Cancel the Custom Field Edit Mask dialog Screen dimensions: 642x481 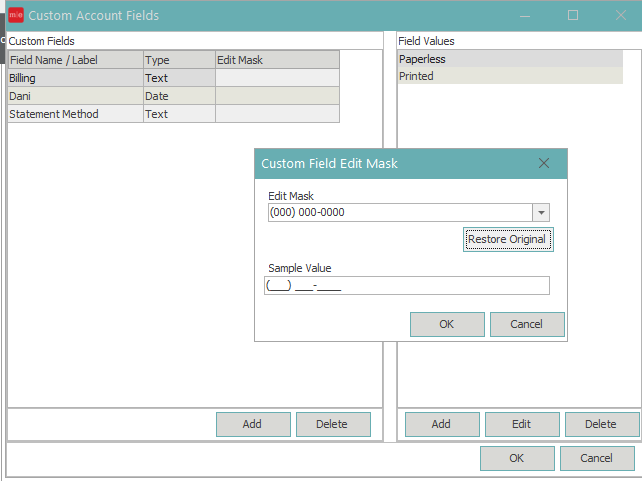click(526, 324)
